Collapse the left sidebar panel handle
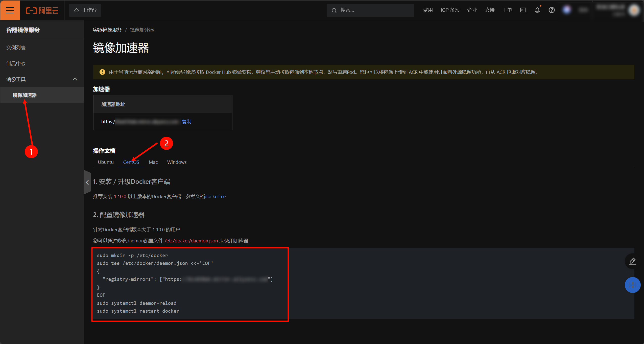The width and height of the screenshot is (644, 344). (x=87, y=182)
